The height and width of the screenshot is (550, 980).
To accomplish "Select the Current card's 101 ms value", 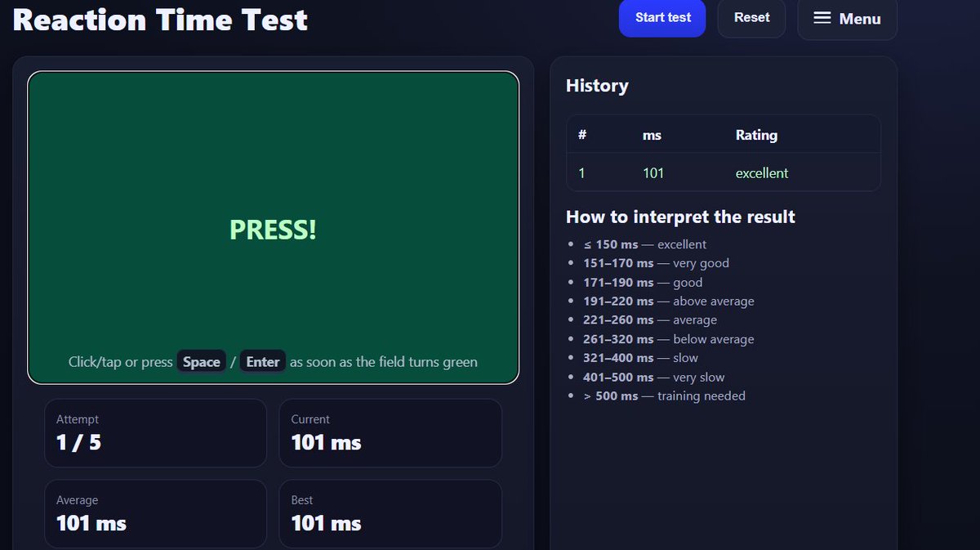I will pyautogui.click(x=326, y=443).
